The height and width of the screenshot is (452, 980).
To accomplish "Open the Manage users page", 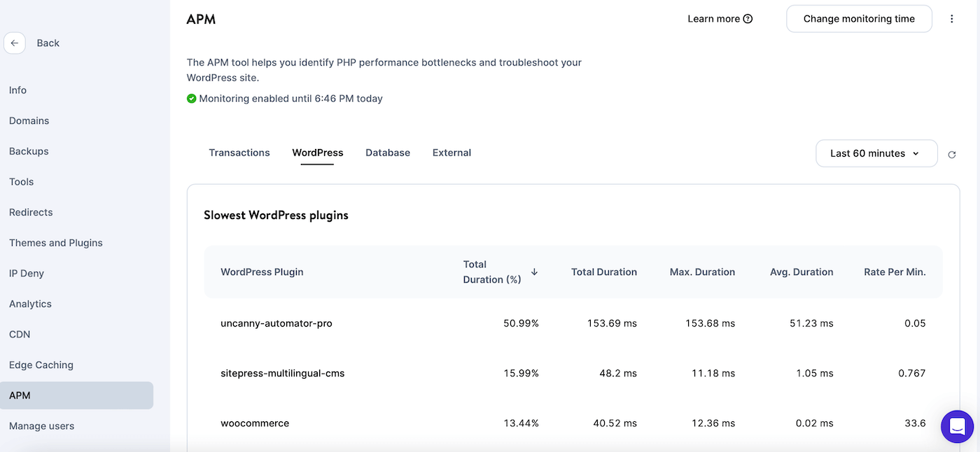I will pos(41,425).
